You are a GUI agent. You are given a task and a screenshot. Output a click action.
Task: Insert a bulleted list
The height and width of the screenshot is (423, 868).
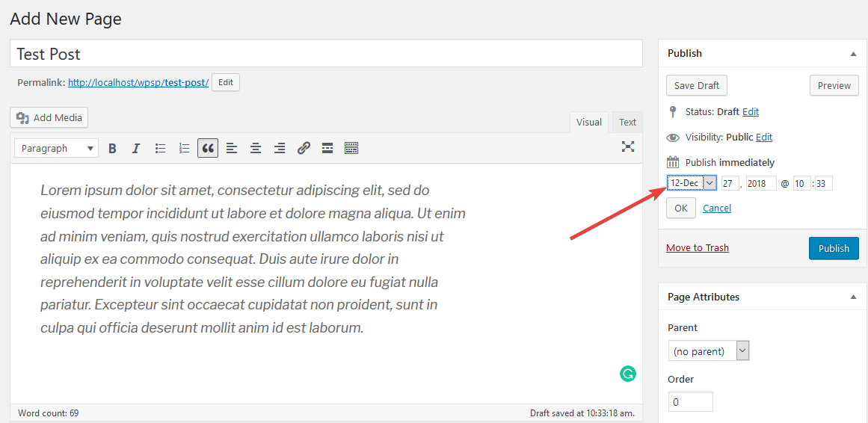coord(161,149)
